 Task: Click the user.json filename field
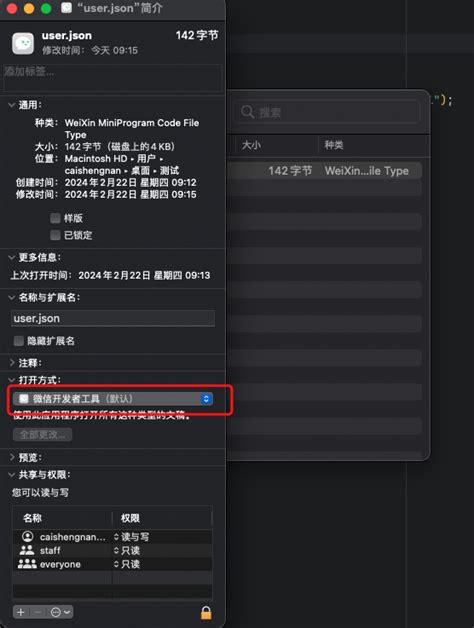(x=113, y=318)
